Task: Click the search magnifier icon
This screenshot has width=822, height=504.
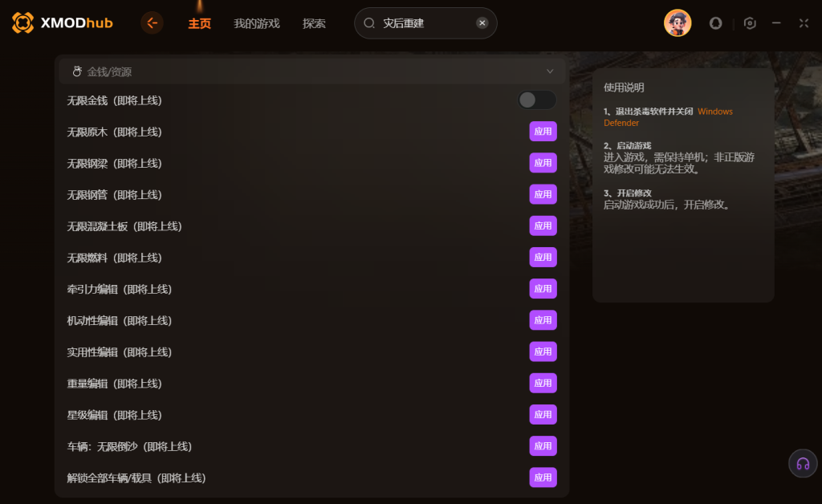Action: (x=369, y=23)
